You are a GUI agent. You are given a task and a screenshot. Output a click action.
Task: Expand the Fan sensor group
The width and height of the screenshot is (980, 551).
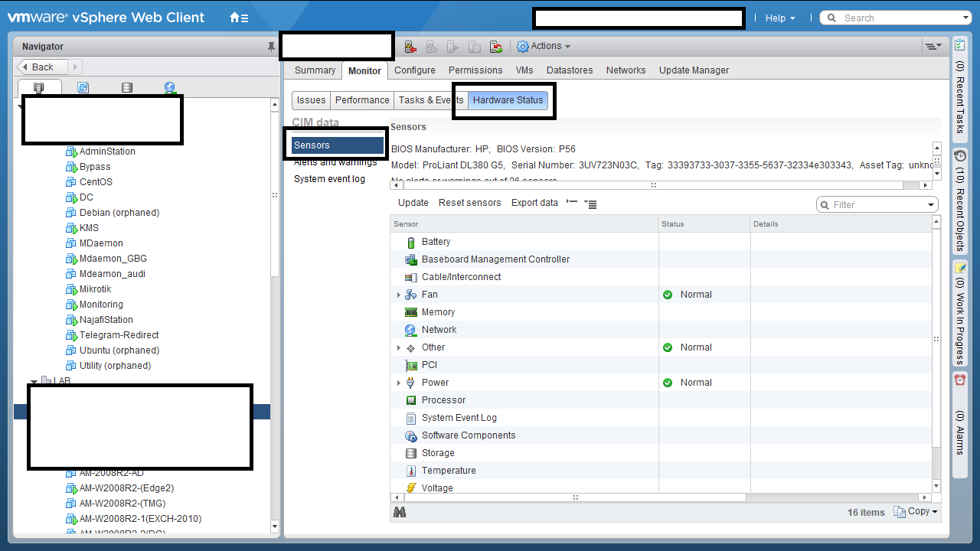coord(398,295)
